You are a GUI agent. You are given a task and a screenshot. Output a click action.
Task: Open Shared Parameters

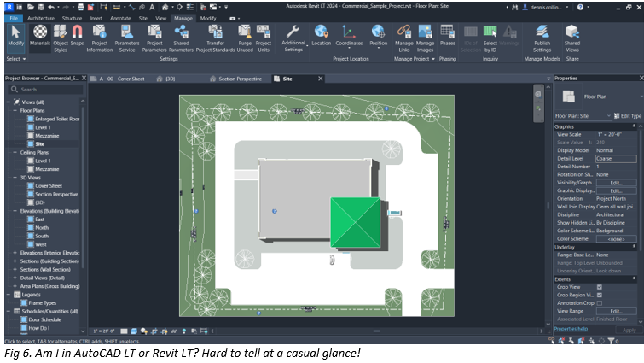181,38
